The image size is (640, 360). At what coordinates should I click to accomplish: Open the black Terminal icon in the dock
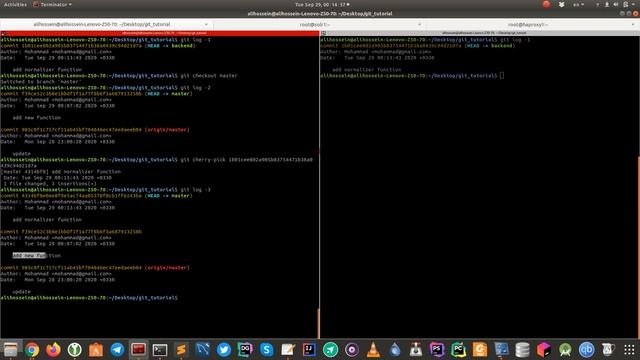click(x=160, y=350)
